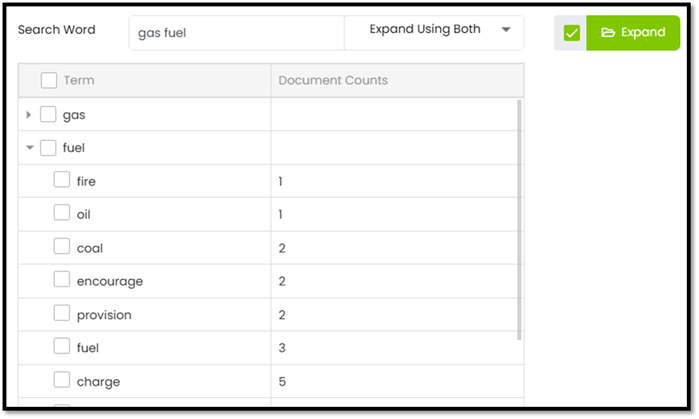699x419 pixels.
Task: Click the word provision in the list
Action: [x=104, y=315]
